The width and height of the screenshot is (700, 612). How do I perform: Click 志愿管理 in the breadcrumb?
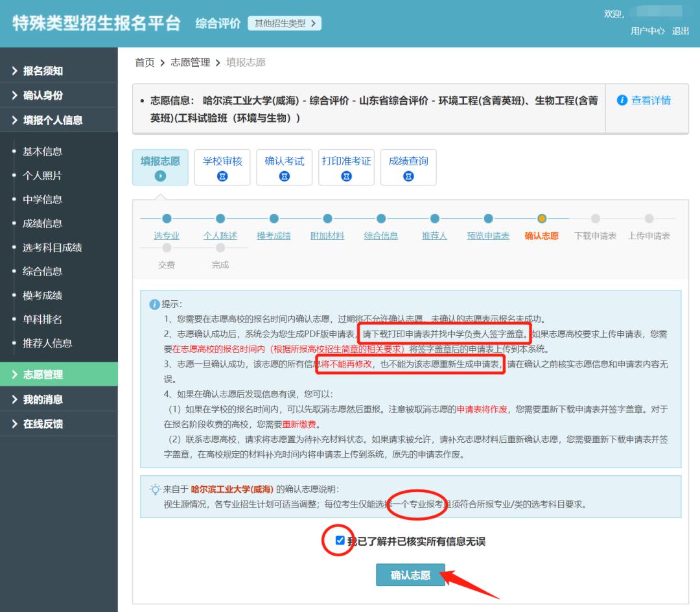point(190,62)
